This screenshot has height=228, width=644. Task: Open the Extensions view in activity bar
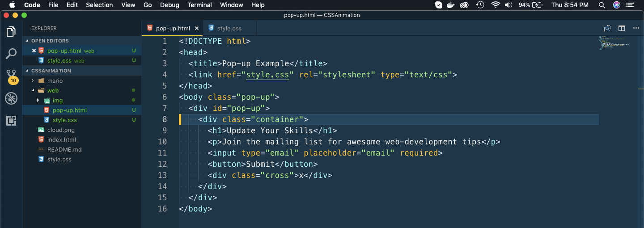pos(11,120)
